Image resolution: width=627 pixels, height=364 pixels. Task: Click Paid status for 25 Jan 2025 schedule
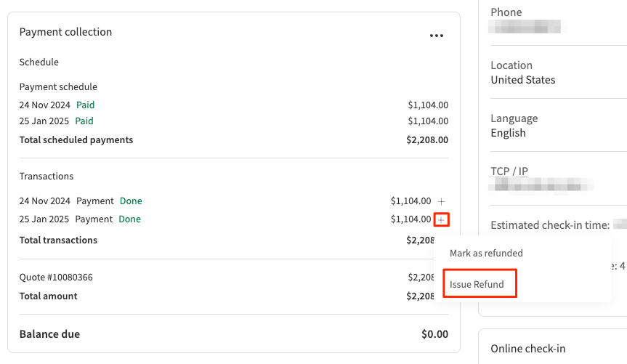tap(84, 121)
